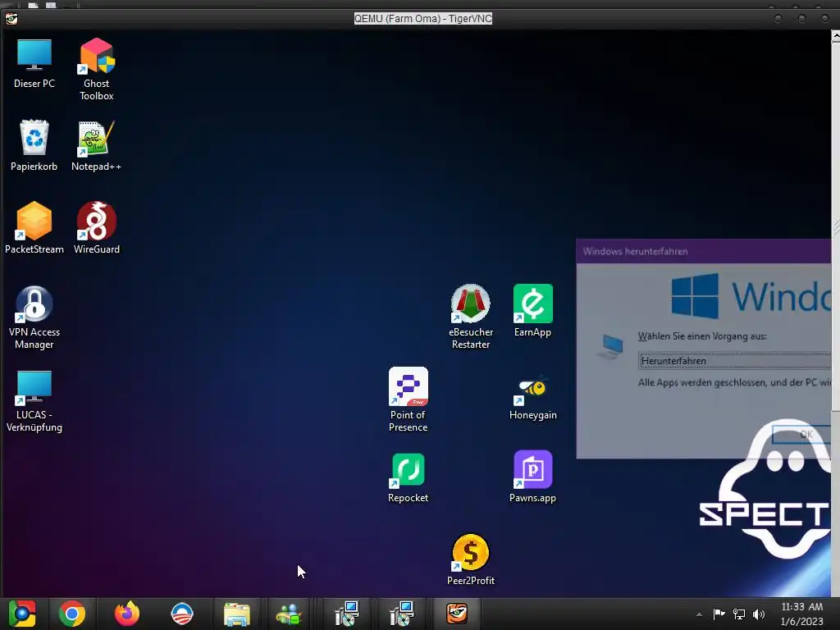Click OK in Windows herunterfahren dialog
This screenshot has width=840, height=630.
(x=802, y=434)
